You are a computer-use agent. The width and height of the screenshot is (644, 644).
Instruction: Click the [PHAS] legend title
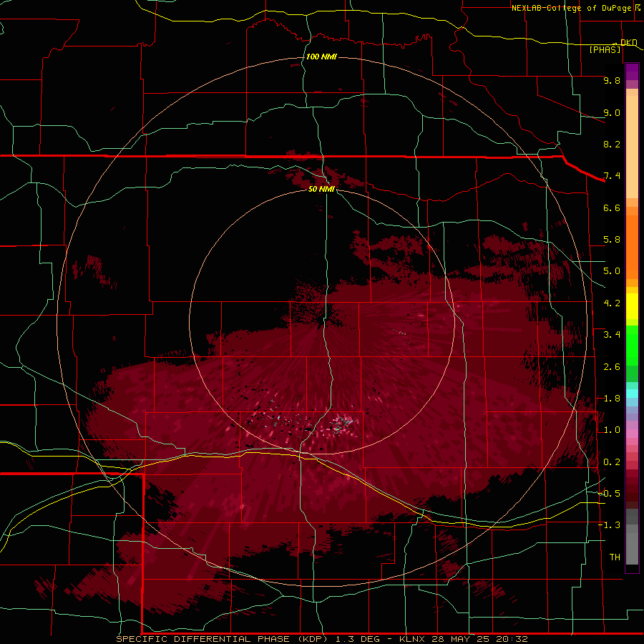pos(605,49)
